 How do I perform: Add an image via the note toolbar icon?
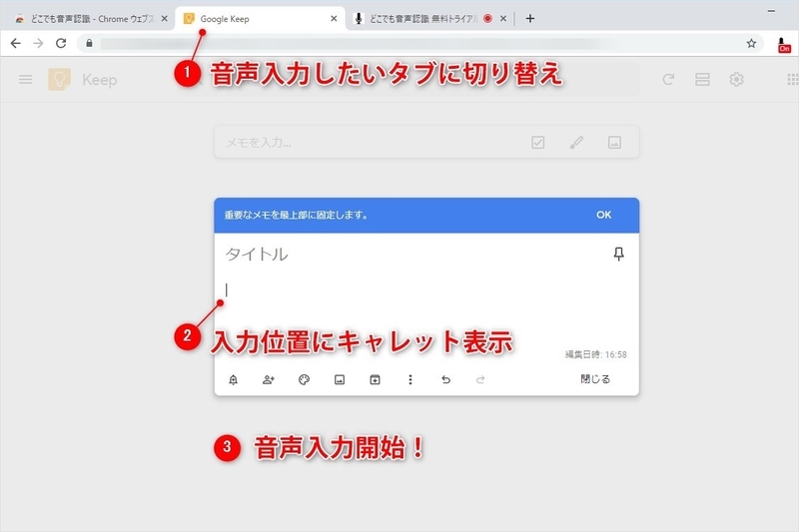340,379
